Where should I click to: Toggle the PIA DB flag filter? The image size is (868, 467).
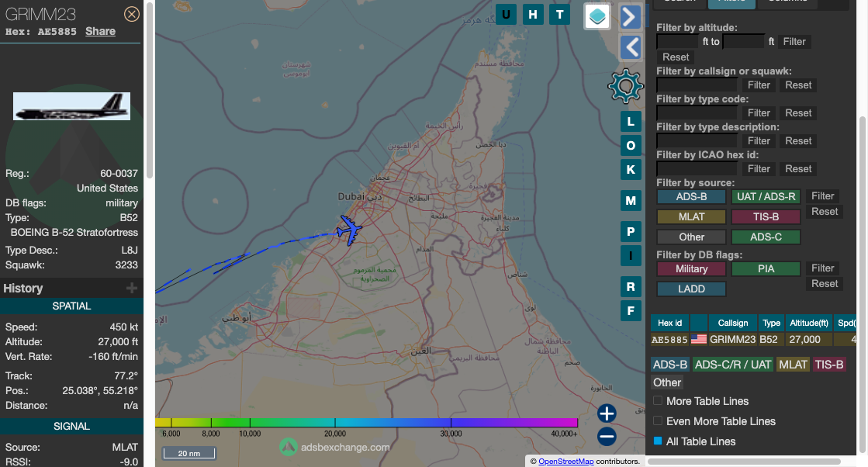[766, 269]
